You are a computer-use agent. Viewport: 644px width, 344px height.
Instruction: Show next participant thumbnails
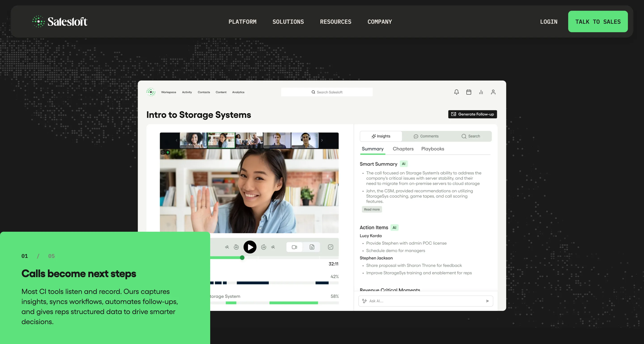322,140
